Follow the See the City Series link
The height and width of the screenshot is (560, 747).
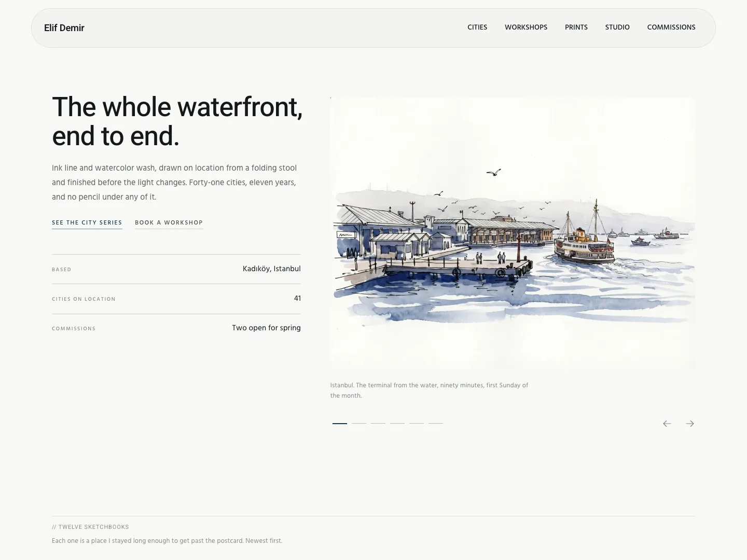(87, 223)
